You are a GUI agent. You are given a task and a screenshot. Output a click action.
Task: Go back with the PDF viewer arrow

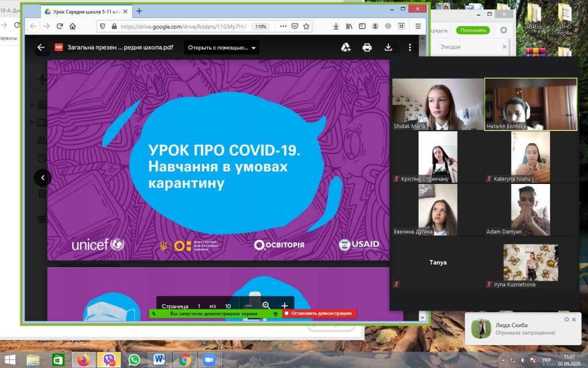pos(41,47)
